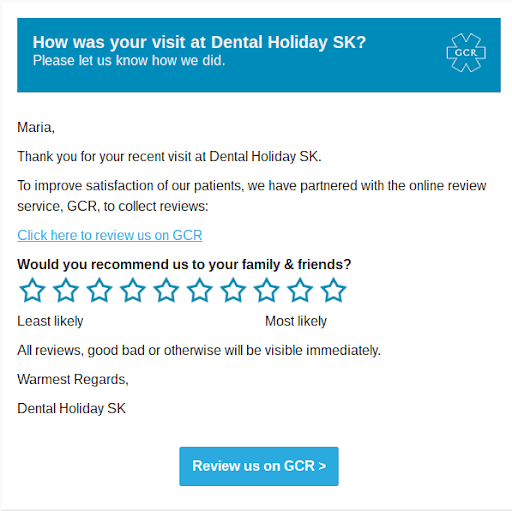The width and height of the screenshot is (512, 511).
Task: Click the 'Dental Holiday SK' signature line
Action: [x=71, y=408]
